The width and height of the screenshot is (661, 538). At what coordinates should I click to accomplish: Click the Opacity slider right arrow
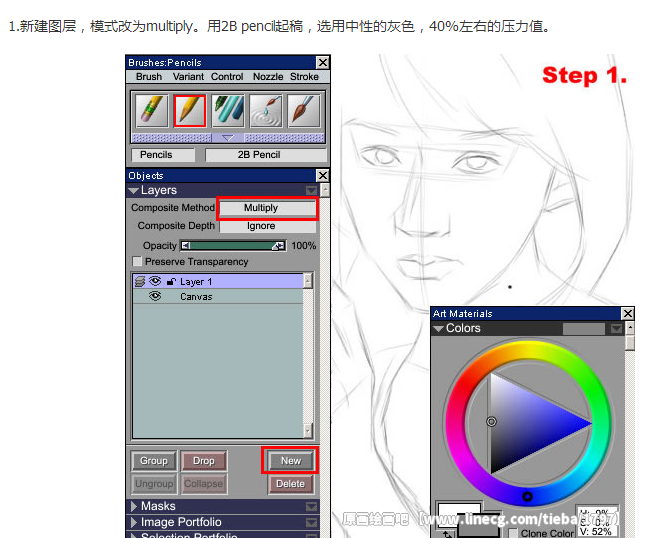tap(278, 245)
